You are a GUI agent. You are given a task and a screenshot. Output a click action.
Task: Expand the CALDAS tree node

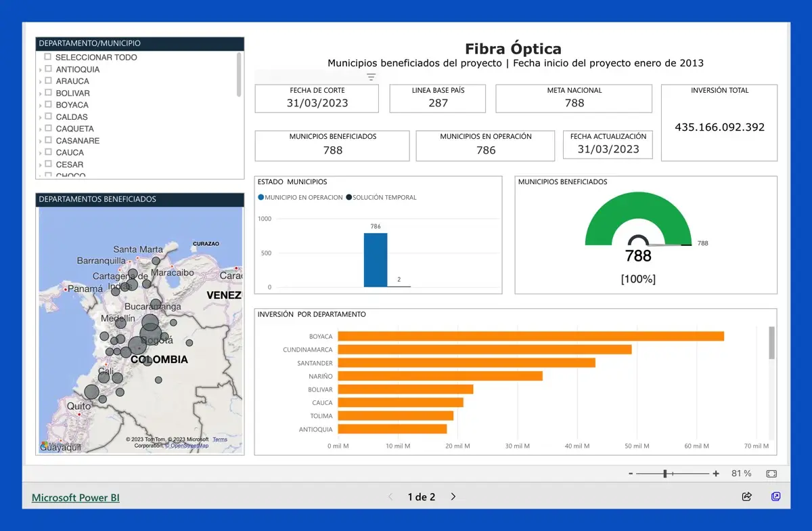[x=41, y=117]
